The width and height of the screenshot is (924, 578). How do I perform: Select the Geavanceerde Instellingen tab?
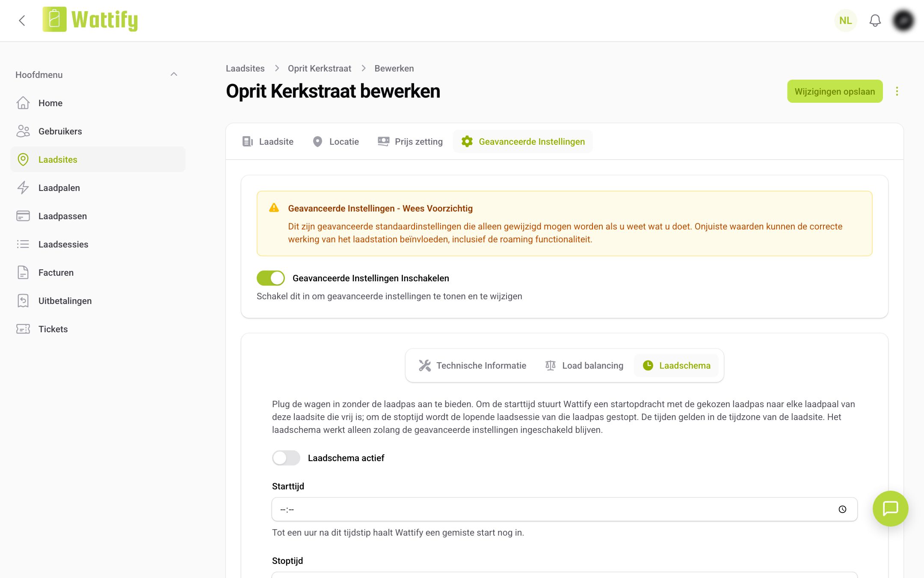pos(523,142)
